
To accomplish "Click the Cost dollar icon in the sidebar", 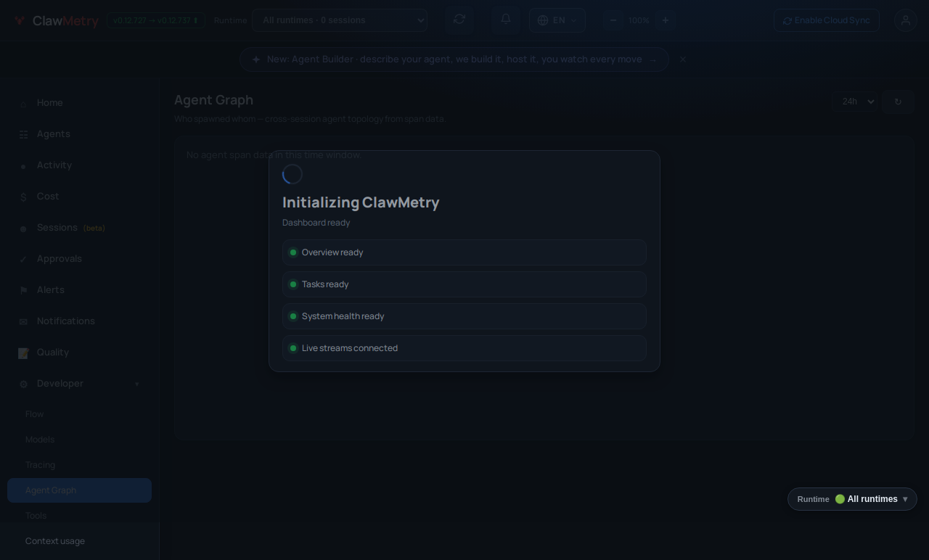I will [x=23, y=197].
